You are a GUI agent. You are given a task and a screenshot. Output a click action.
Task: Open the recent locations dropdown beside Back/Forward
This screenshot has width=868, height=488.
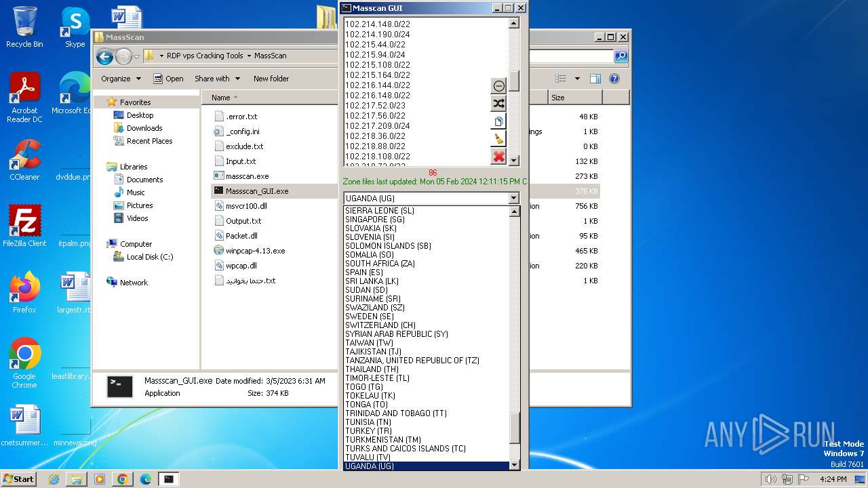click(136, 57)
